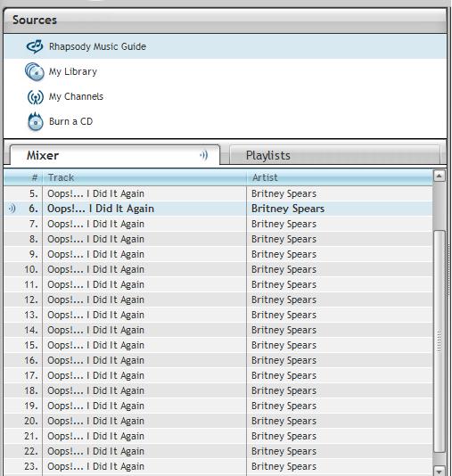Viewport: 452px width, 476px height.
Task: Click the track list scroll-down arrow
Action: point(440,471)
